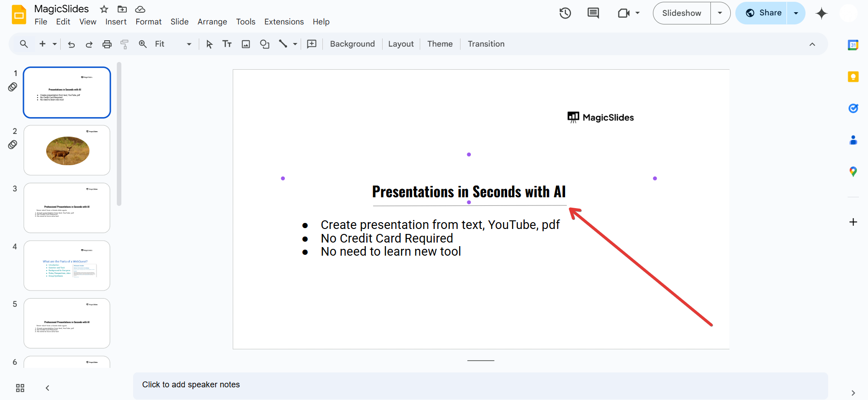The width and height of the screenshot is (868, 400).
Task: Select slide 2 thumbnail with deer image
Action: coord(67,150)
